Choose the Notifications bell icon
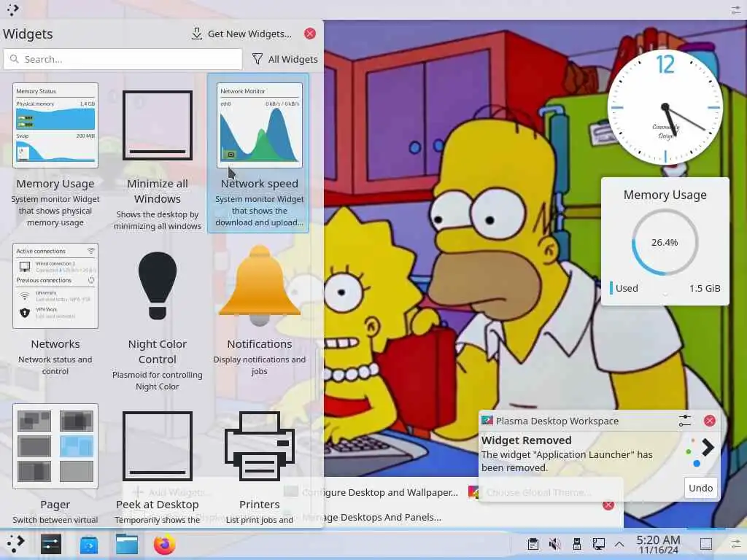 point(260,286)
